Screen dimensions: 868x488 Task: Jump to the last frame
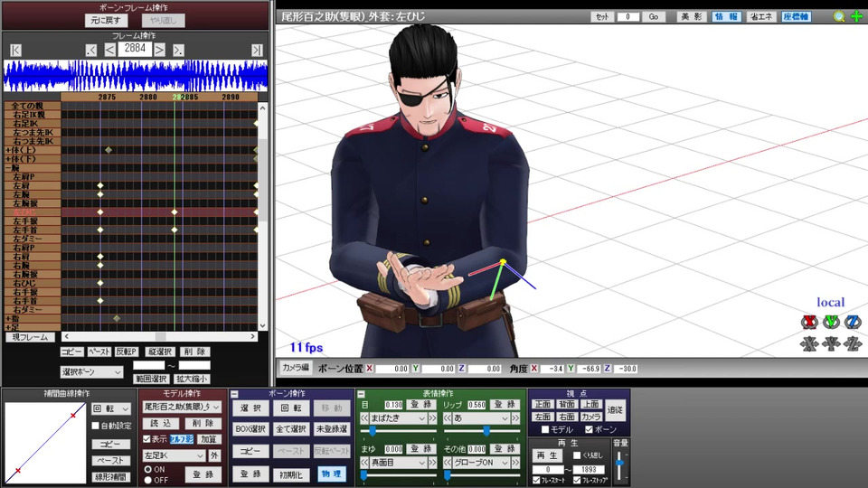coord(257,51)
